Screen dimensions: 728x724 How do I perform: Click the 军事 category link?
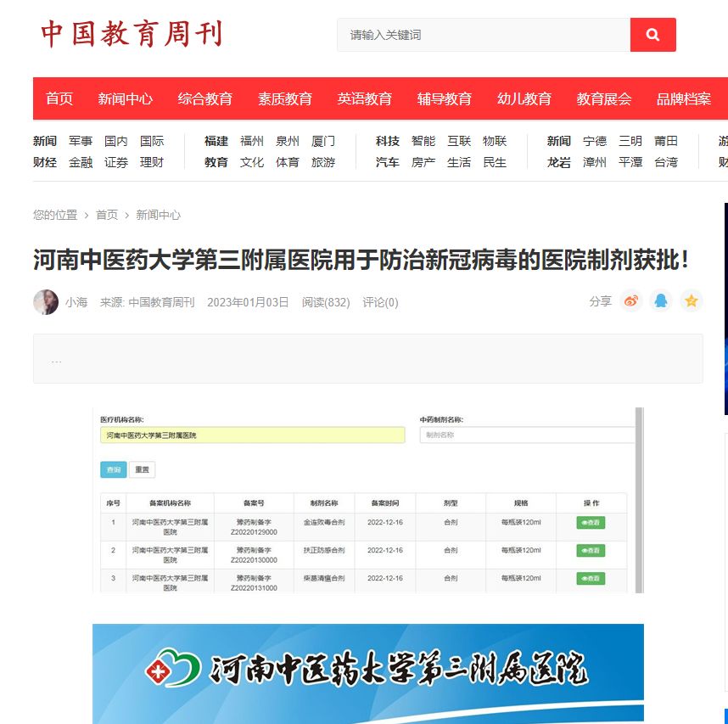click(81, 141)
